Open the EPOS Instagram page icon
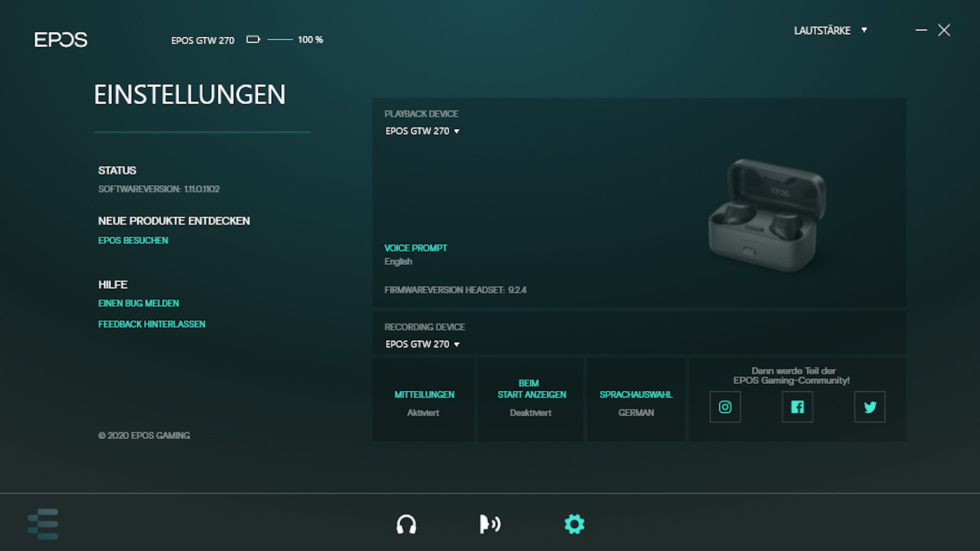The height and width of the screenshot is (551, 980). tap(725, 407)
